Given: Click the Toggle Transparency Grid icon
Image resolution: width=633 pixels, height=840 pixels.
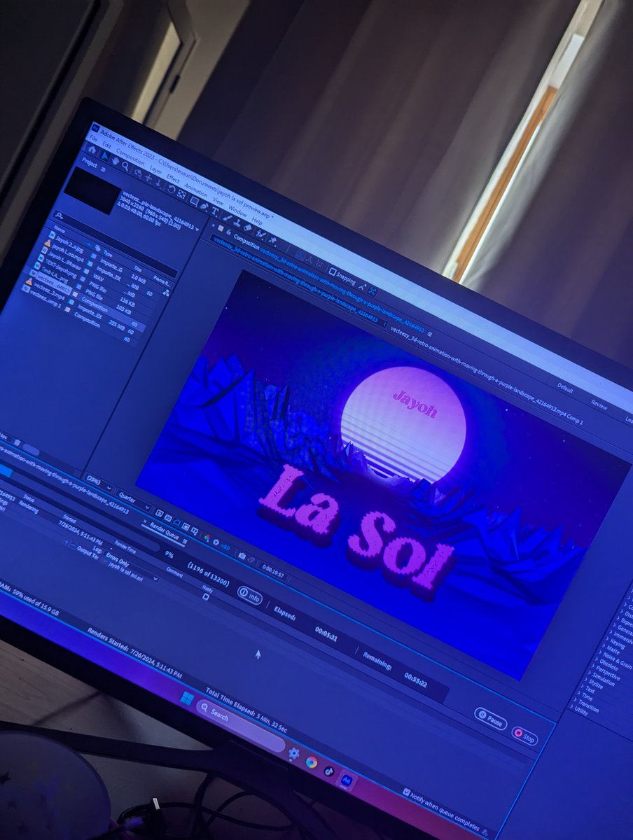Looking at the screenshot, I should pos(168,518).
